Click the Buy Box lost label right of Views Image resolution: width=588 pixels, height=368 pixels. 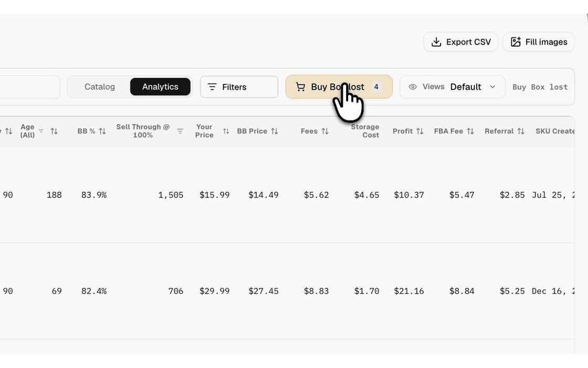tap(540, 87)
